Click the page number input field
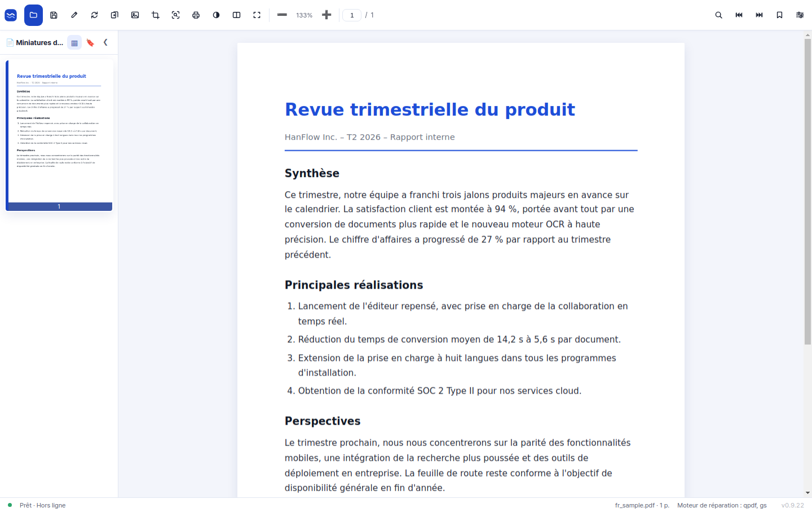Image resolution: width=812 pixels, height=512 pixels. coord(352,15)
